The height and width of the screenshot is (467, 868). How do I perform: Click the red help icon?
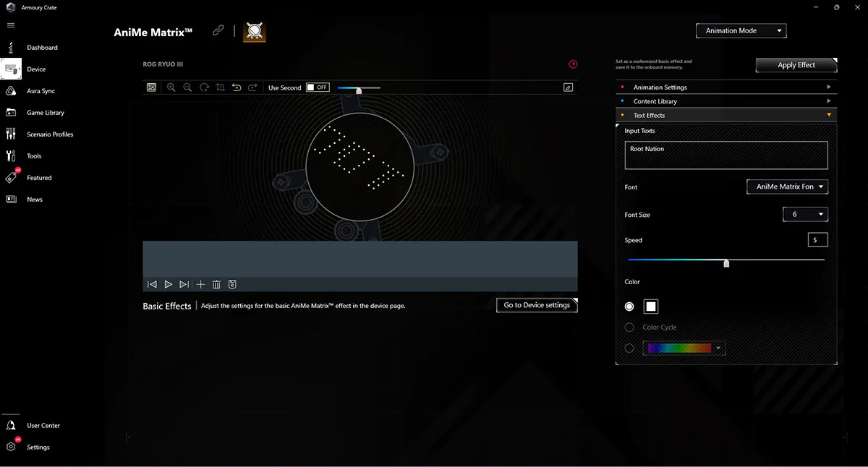(573, 64)
